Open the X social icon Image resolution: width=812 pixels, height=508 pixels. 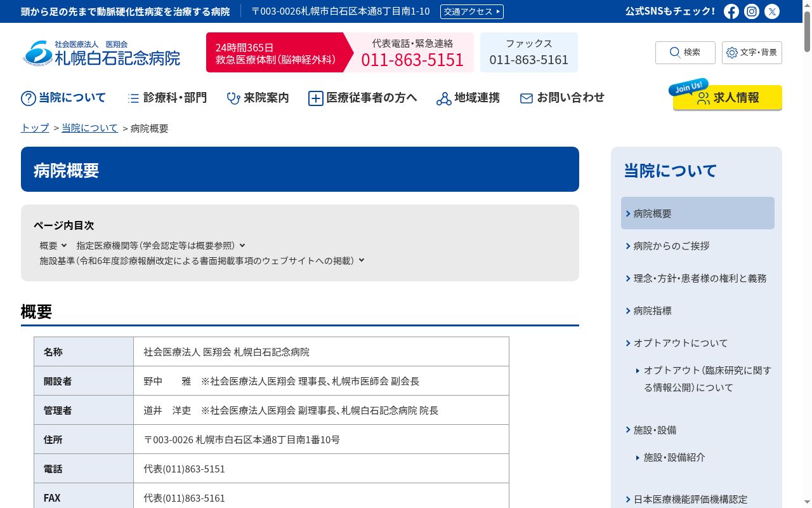tap(772, 11)
